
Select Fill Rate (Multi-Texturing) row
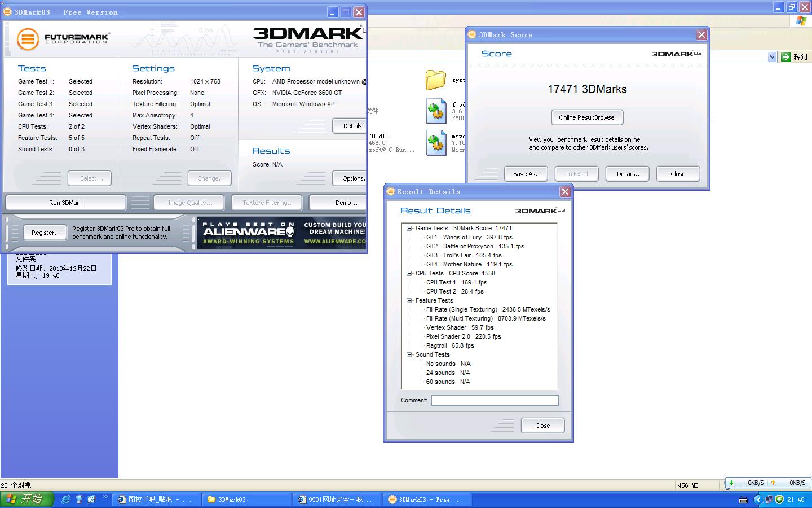[486, 318]
